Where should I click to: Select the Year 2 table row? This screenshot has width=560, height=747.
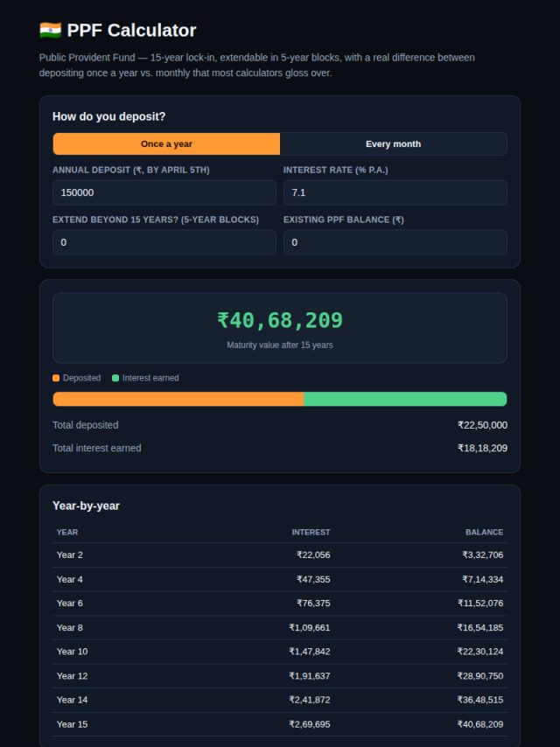[x=280, y=555]
